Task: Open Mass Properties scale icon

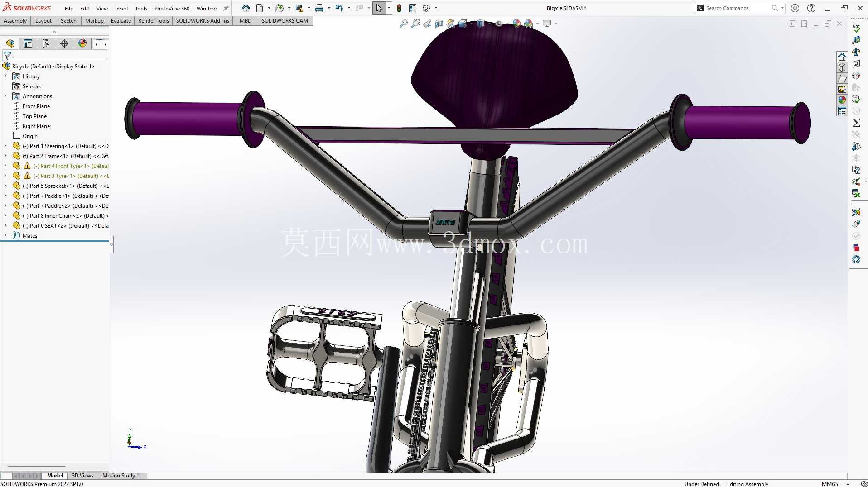Action: (856, 52)
